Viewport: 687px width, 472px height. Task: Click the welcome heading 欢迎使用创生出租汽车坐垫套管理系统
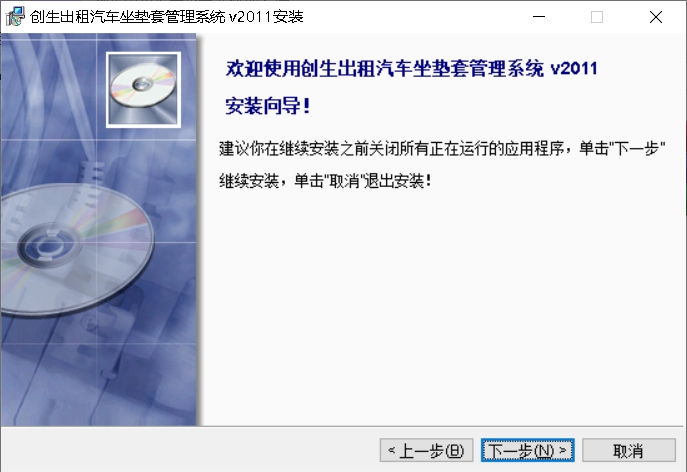[385, 68]
